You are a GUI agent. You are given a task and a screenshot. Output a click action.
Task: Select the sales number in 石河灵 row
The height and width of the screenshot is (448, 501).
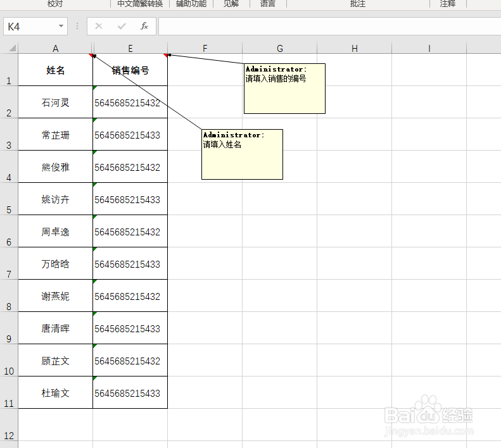(x=130, y=102)
